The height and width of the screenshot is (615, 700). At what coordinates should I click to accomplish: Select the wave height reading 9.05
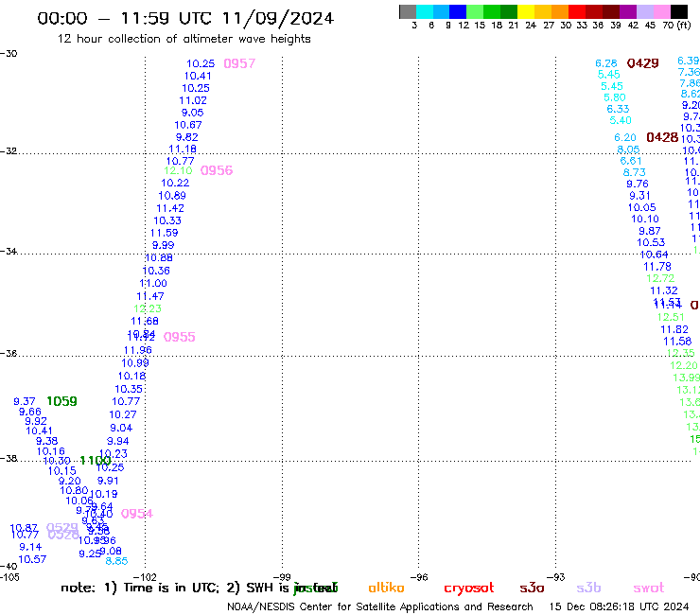pos(192,113)
